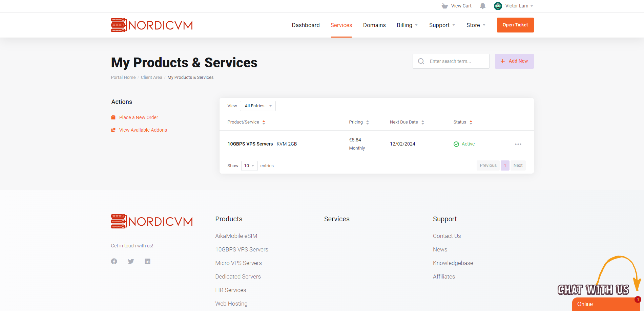Select page 1 in pagination

point(505,165)
